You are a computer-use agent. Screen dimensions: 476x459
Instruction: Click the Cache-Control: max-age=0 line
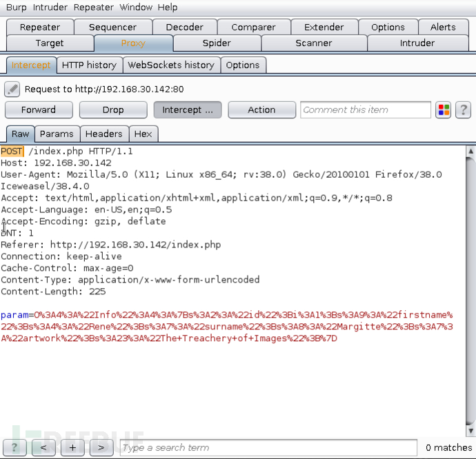[x=67, y=268]
